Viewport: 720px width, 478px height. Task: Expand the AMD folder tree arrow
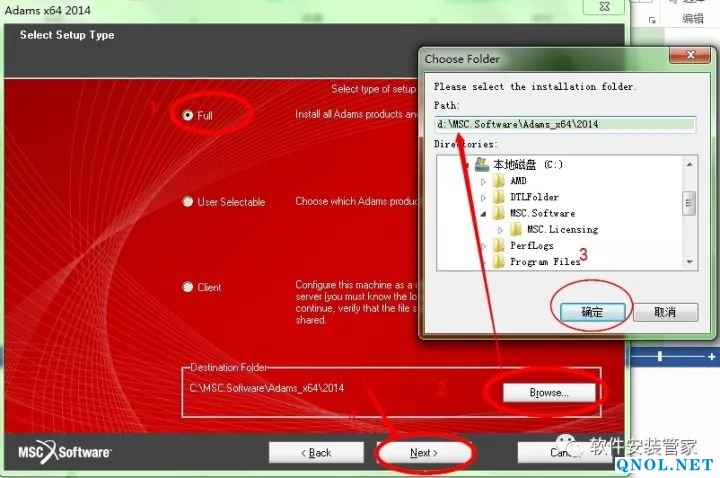pyautogui.click(x=484, y=181)
